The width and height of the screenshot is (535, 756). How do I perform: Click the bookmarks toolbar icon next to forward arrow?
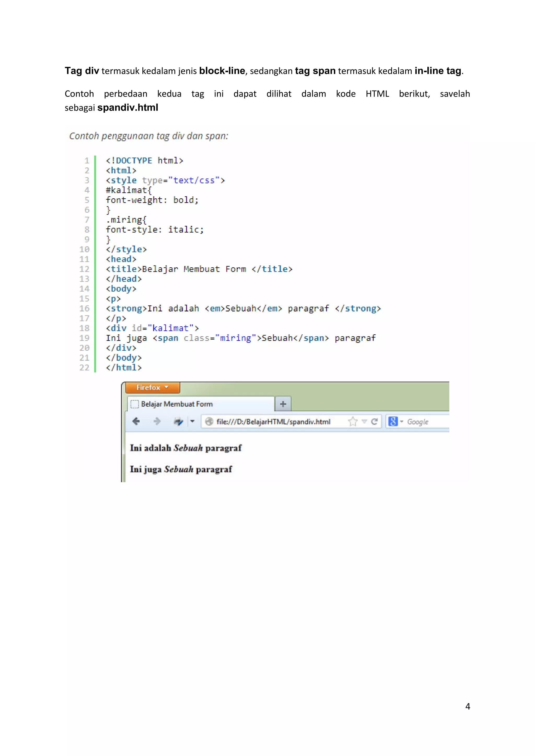[179, 421]
